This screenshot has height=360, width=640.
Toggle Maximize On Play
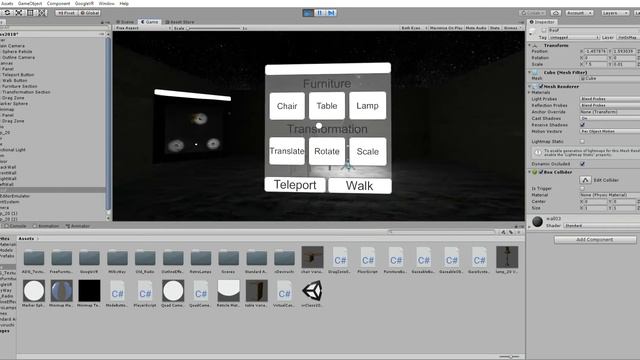pyautogui.click(x=446, y=28)
